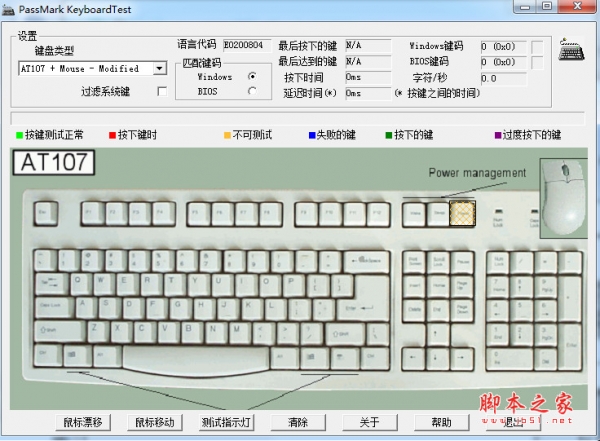The height and width of the screenshot is (441, 600).
Task: Click the H key on keyboard image
Action: tap(205, 309)
